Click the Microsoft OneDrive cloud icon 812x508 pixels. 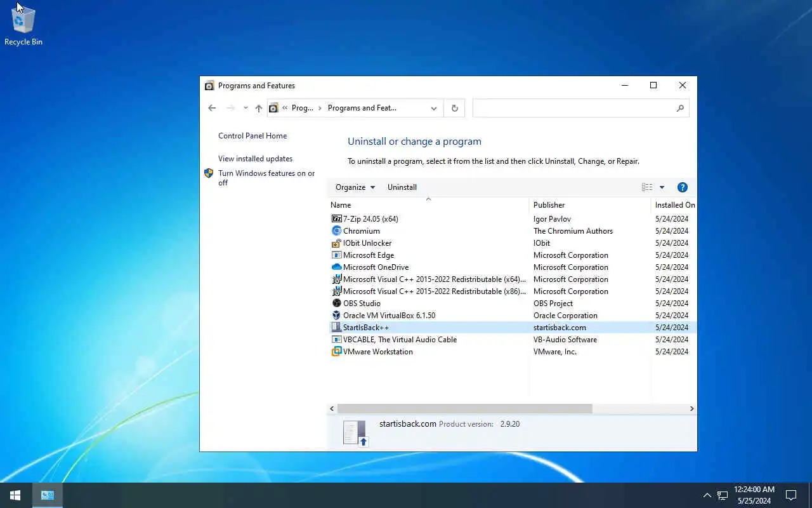336,267
